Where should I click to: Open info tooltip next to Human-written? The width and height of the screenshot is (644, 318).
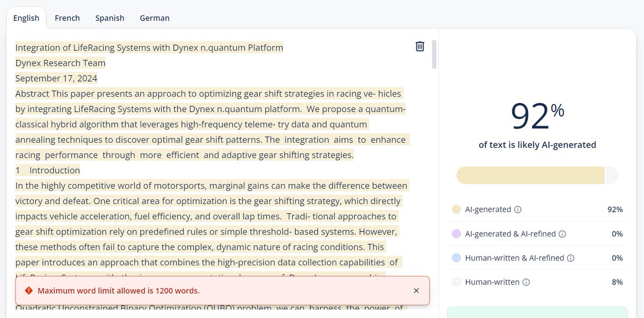[x=526, y=282]
